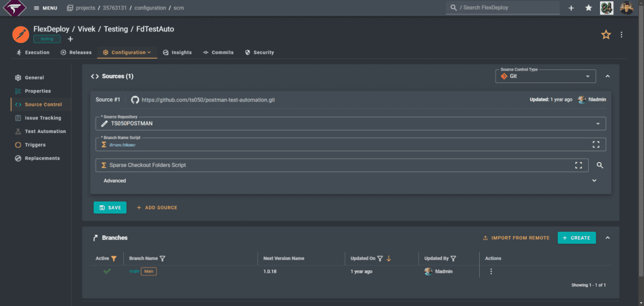Open the project three-dot options menu
This screenshot has height=306, width=644.
pyautogui.click(x=621, y=35)
